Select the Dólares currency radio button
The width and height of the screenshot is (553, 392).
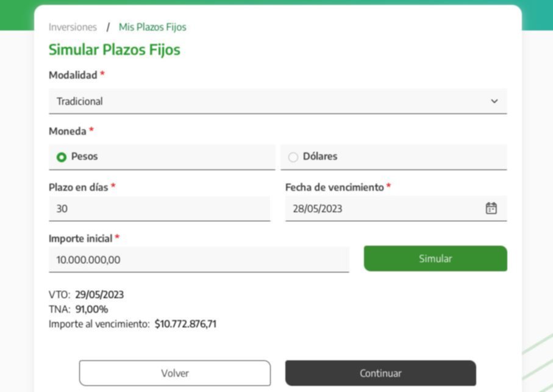(293, 157)
